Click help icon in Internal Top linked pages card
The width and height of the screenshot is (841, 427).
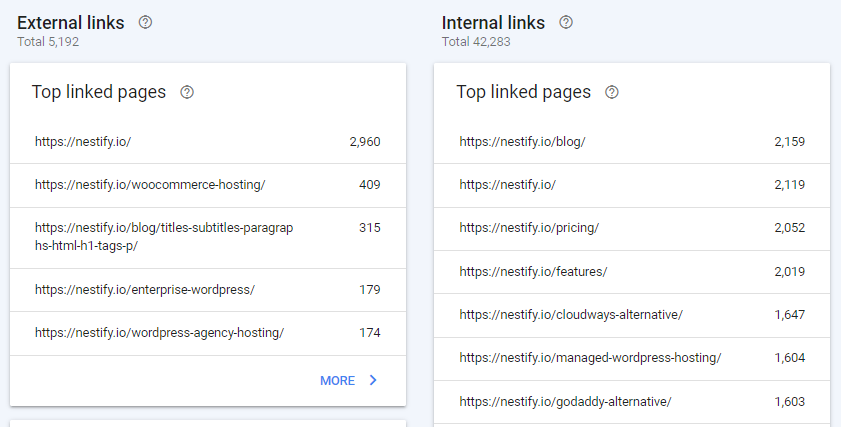[611, 92]
